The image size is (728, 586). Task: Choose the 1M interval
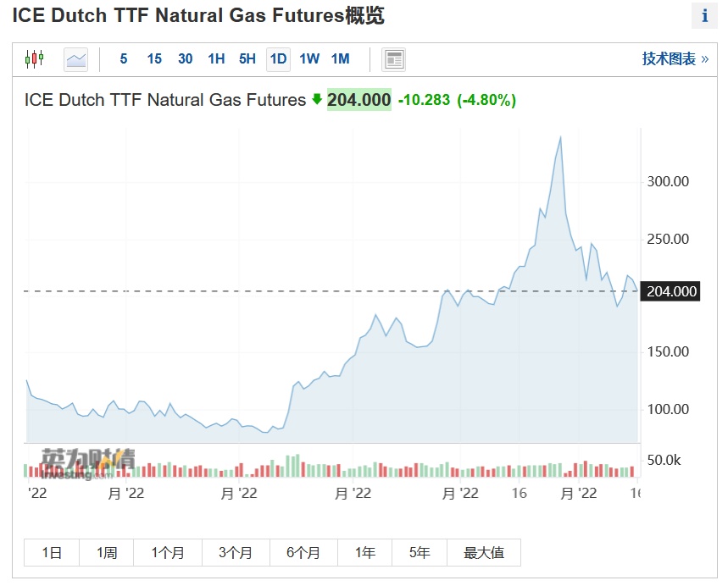[x=340, y=59]
